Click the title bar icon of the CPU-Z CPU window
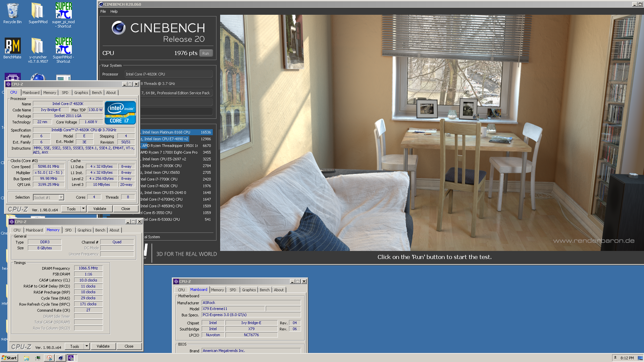Image resolution: width=644 pixels, height=362 pixels. click(8, 84)
